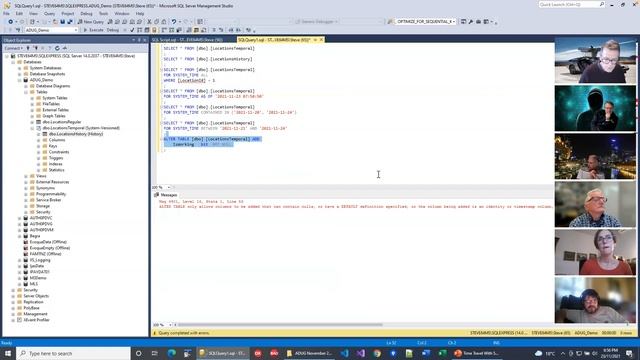
Task: Click the New Query toolbar button
Action: (90, 22)
